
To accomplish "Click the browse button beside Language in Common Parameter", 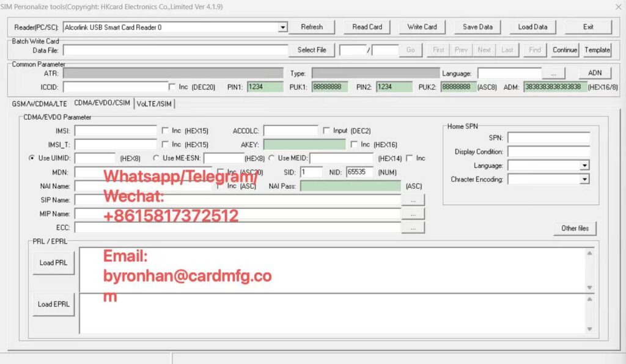I will click(x=553, y=74).
